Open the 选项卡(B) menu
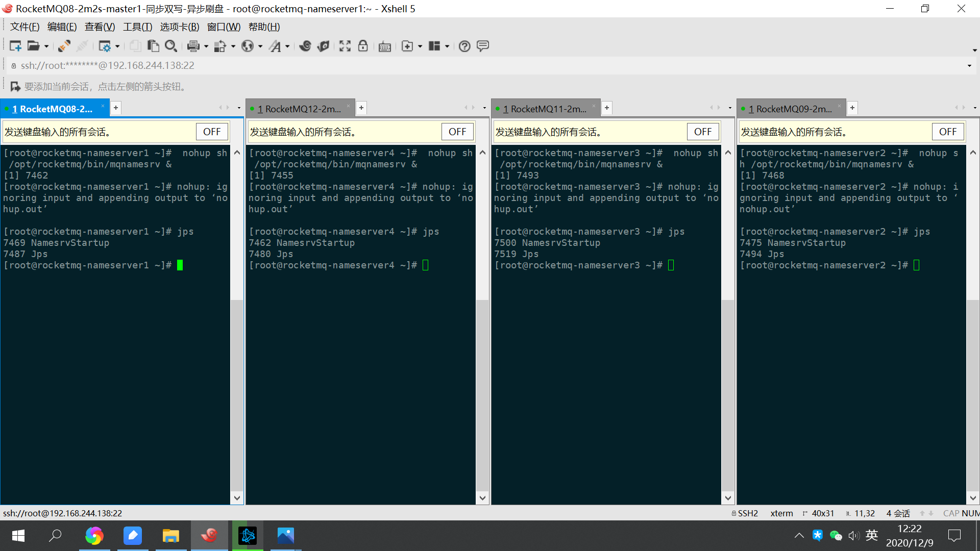 tap(179, 27)
